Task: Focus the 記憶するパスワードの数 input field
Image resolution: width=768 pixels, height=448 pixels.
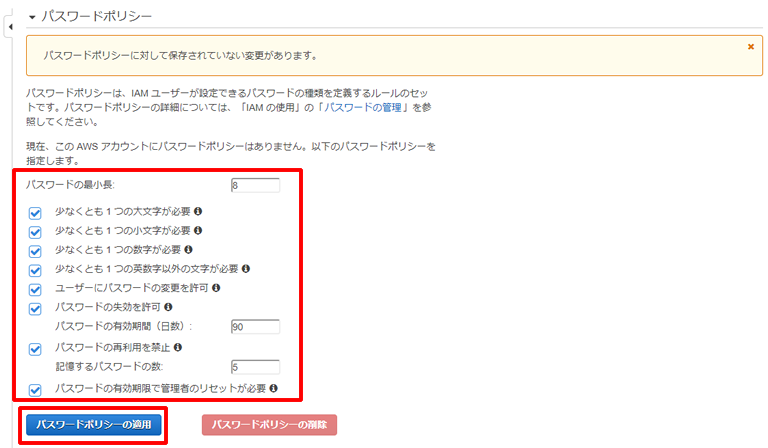Action: coord(255,367)
